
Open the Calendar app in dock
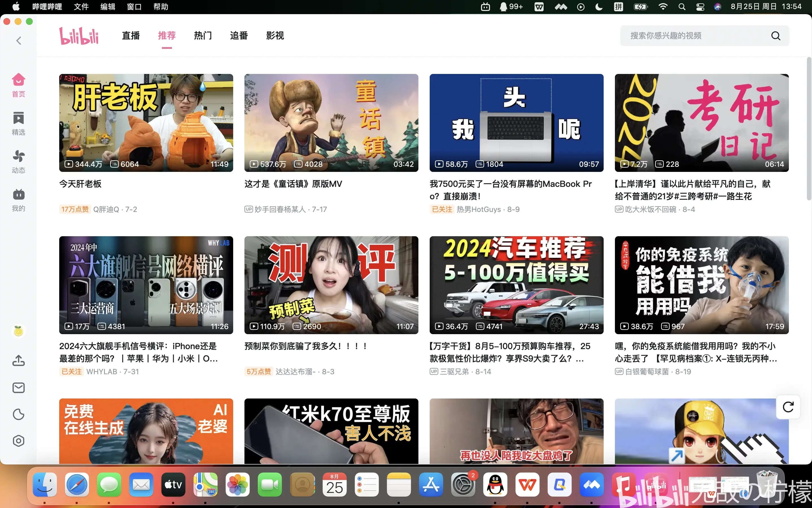[x=334, y=485]
